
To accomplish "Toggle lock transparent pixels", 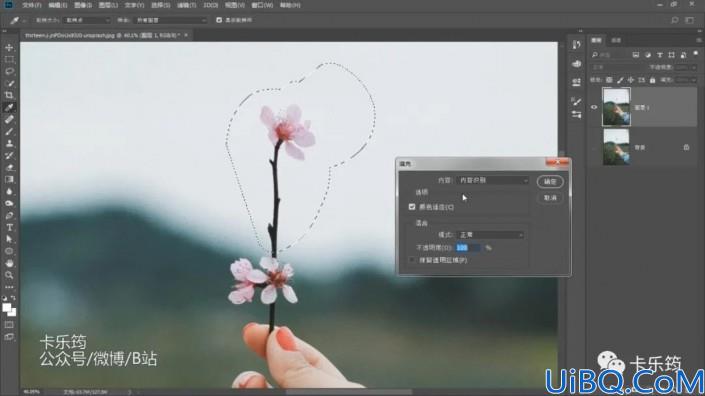I will click(x=609, y=80).
